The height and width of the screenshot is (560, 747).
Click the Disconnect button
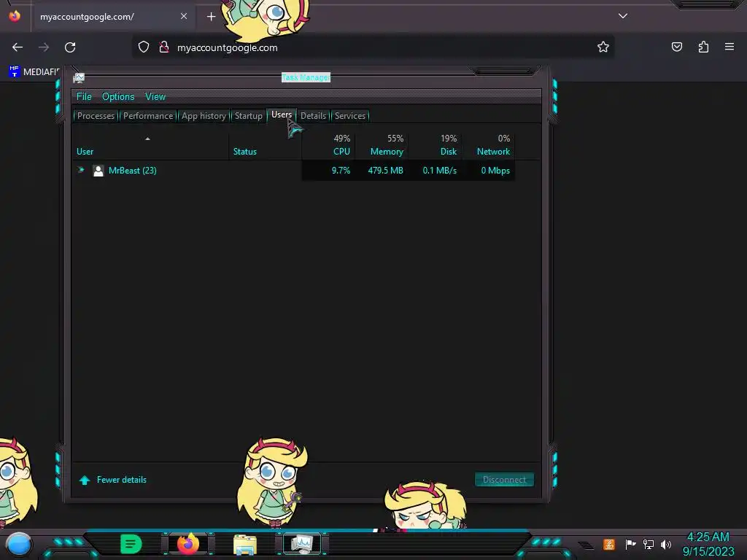504,480
